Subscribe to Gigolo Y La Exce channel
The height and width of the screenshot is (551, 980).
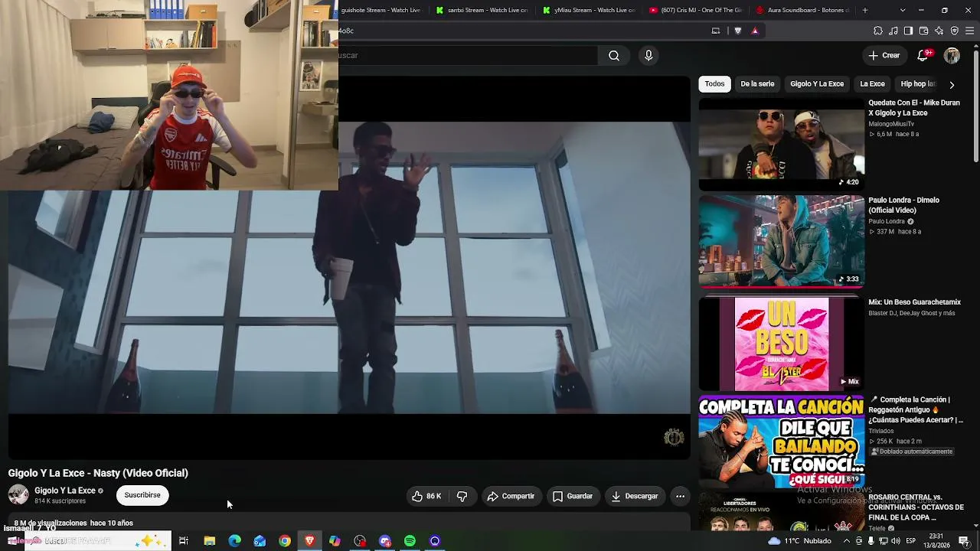(x=142, y=495)
